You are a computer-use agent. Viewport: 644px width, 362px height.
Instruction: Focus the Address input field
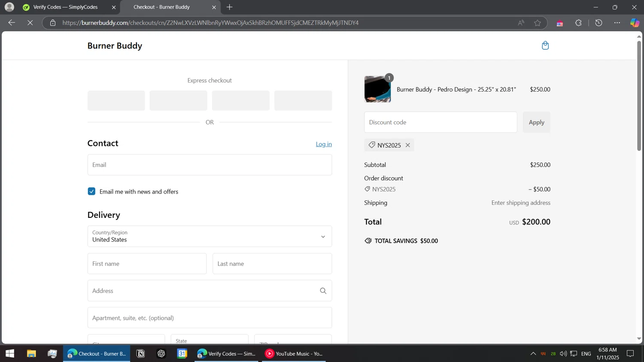tap(210, 291)
